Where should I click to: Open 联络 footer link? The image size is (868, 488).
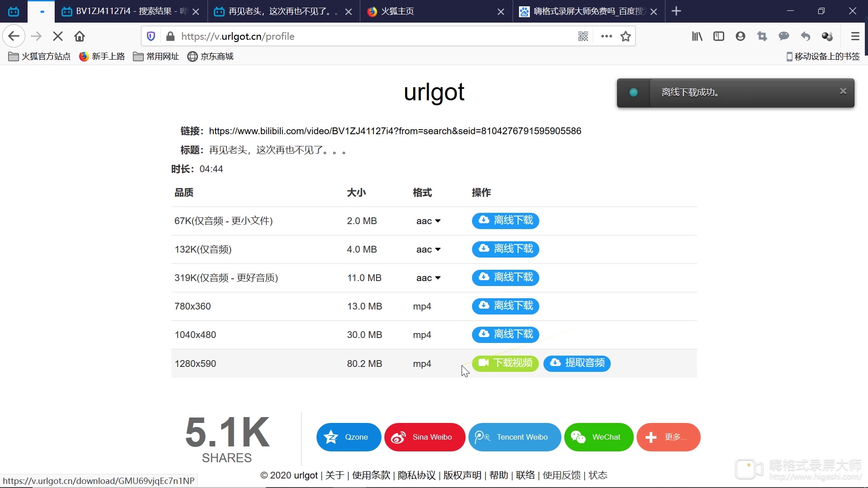525,475
